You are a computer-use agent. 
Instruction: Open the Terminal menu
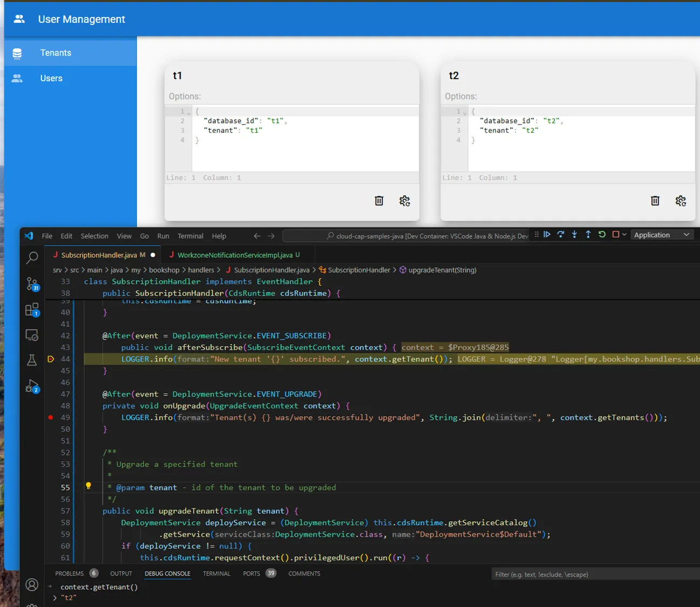(190, 236)
